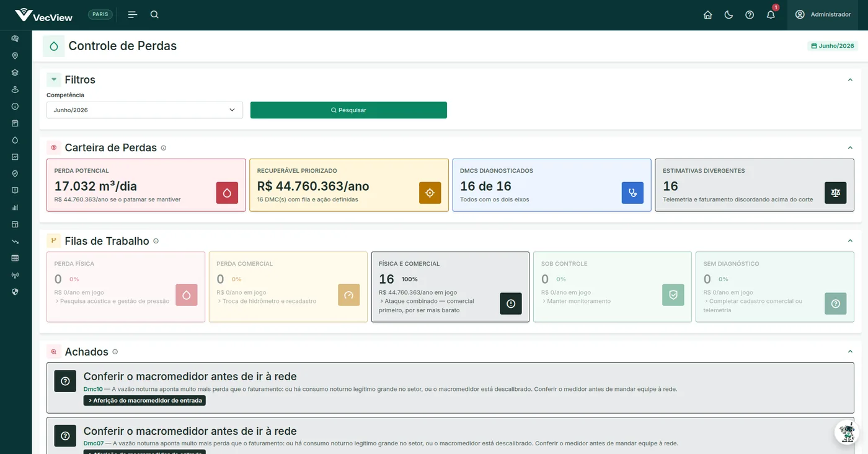Click the target icon in Recuperável Priorizado
868x454 pixels.
point(430,193)
